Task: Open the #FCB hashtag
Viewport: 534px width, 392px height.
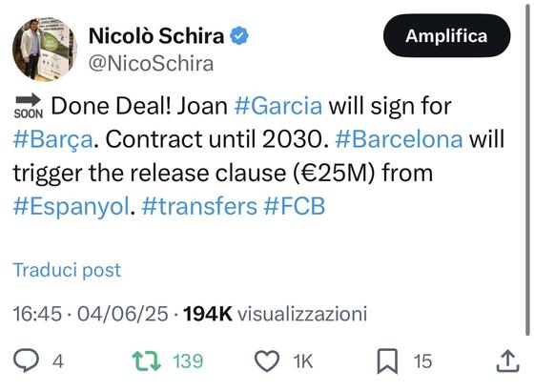Action: click(295, 206)
